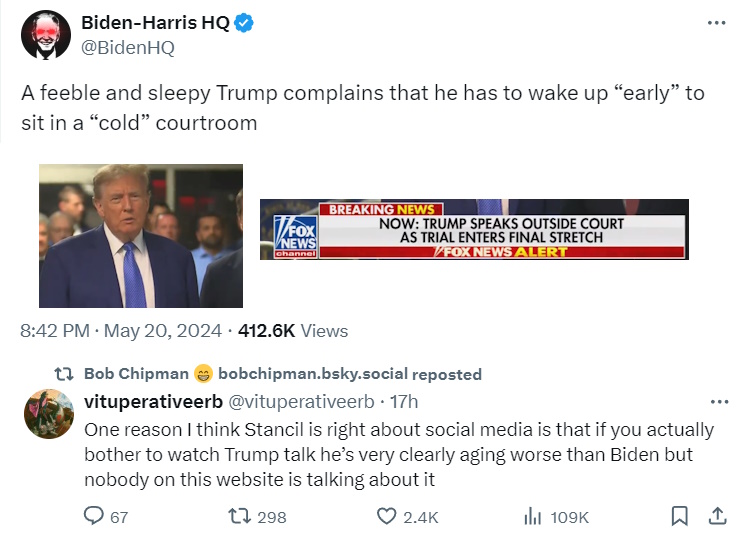Repost the vituperativeerb tweet
The height and width of the screenshot is (543, 743).
pos(241,516)
